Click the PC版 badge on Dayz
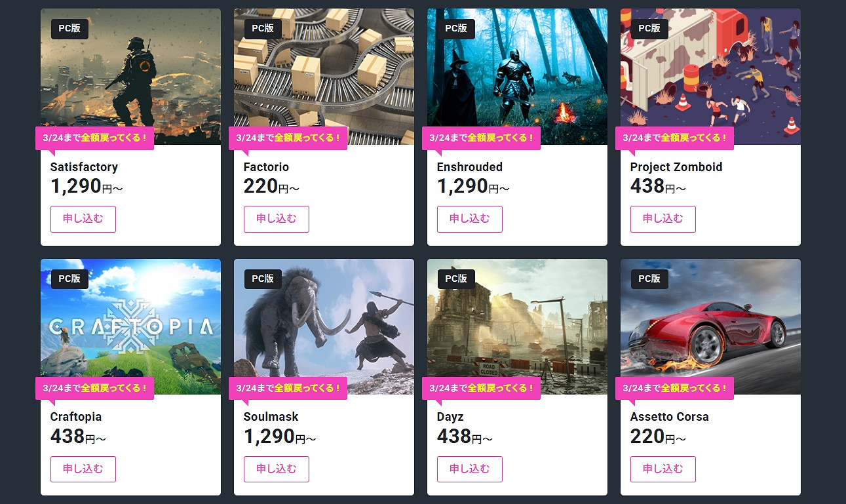Image resolution: width=846 pixels, height=504 pixels. [x=456, y=279]
